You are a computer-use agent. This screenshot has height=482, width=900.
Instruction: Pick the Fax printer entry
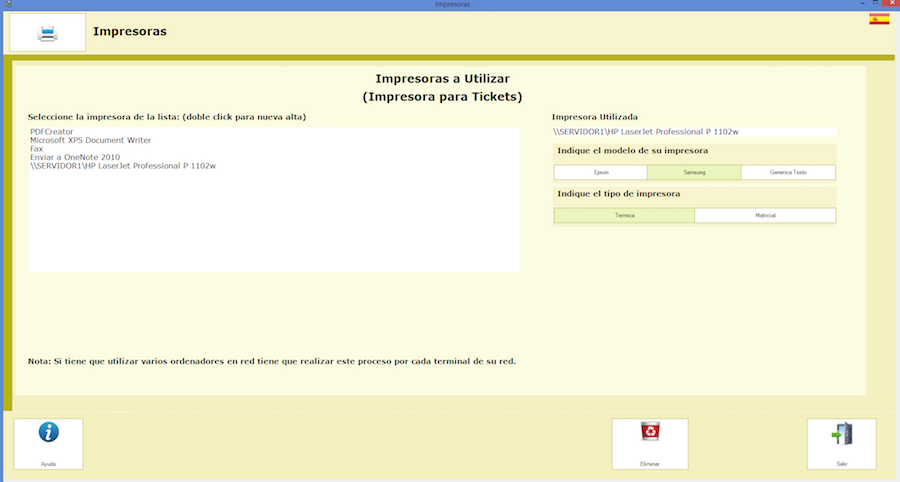click(x=37, y=149)
